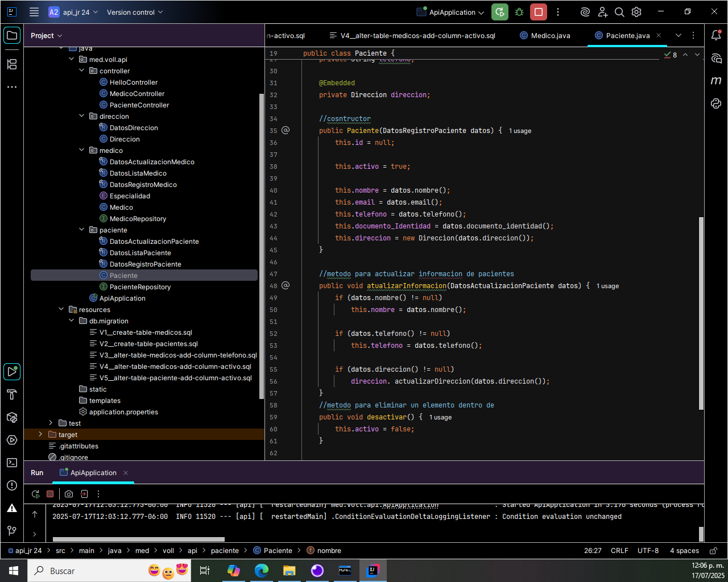This screenshot has width=728, height=582.
Task: Open the api_jr 24 project dropdown
Action: 73,12
